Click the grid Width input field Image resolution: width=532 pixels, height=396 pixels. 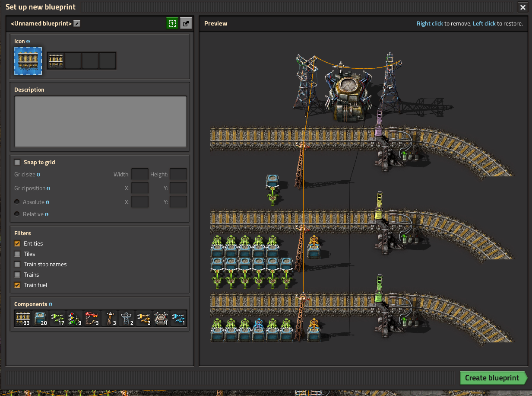139,175
